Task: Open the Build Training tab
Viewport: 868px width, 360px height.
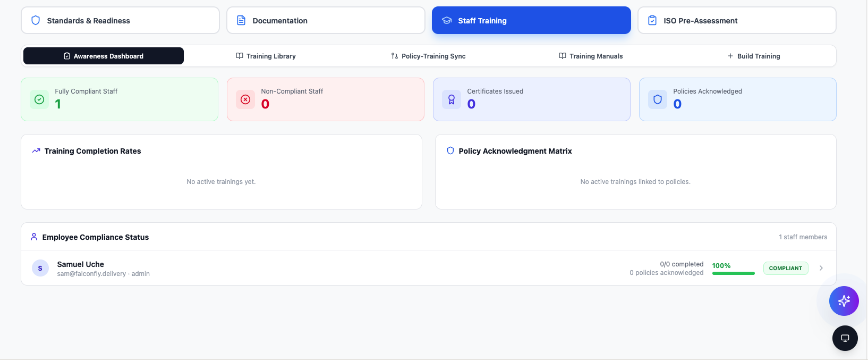Action: [753, 56]
